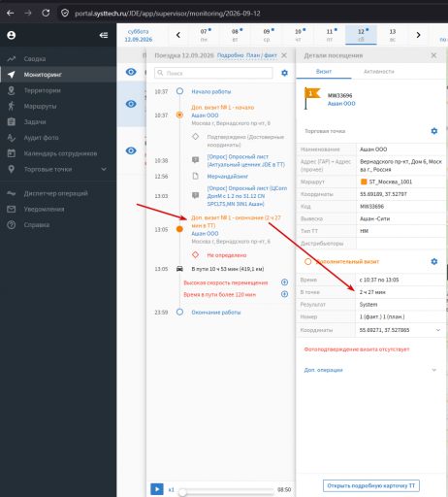Click the Территории location pin icon

point(12,90)
